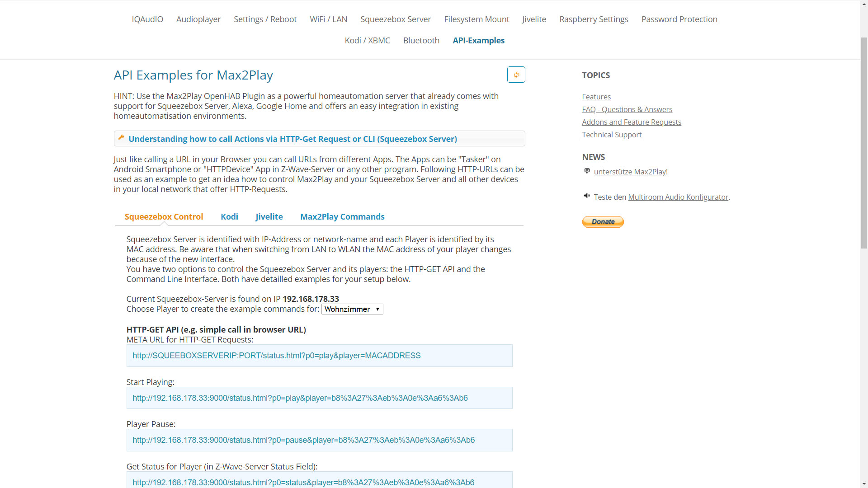The image size is (868, 488).
Task: Expand the Understanding how to call Actions section
Action: 319,139
